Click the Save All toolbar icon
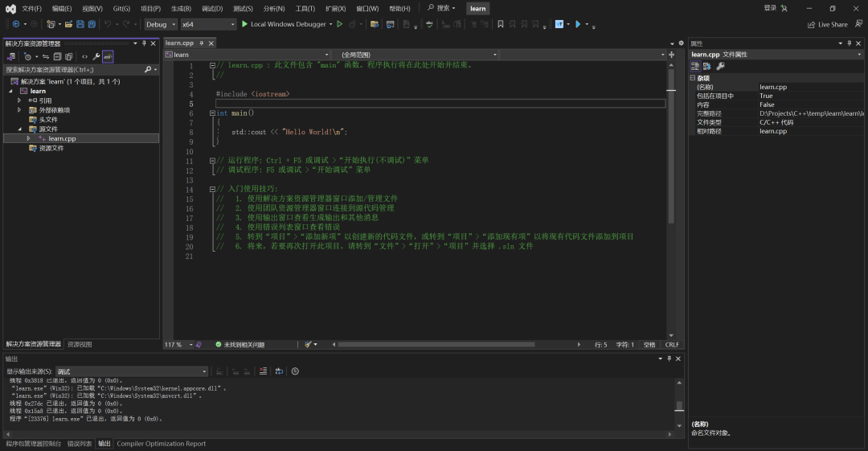Image resolution: width=868 pixels, height=451 pixels. pos(90,24)
